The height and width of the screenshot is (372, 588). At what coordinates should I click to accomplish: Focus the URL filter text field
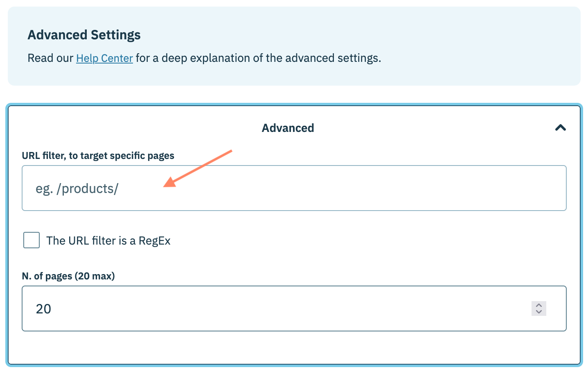294,188
